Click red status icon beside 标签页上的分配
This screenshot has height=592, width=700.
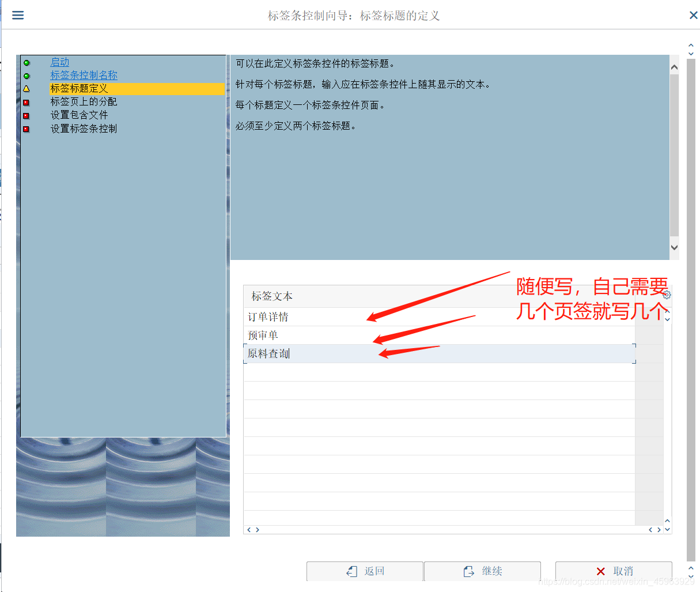26,102
